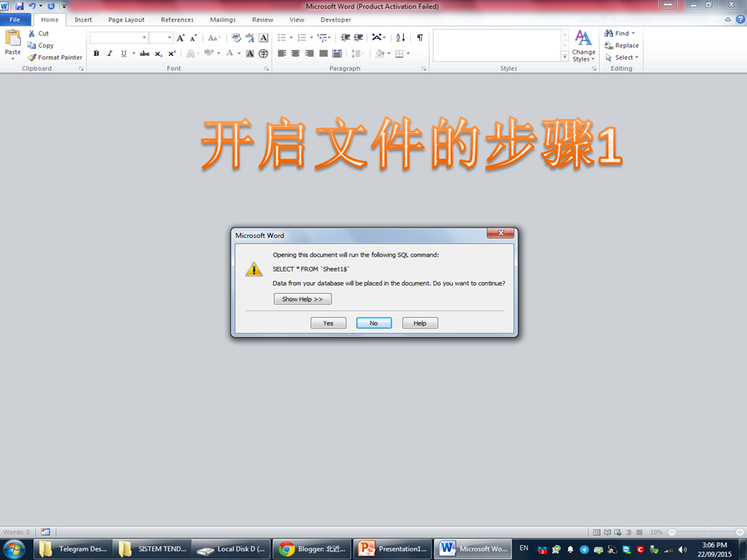Toggle Show/Hide paragraph marks
Screen dimensions: 747x560
419,37
